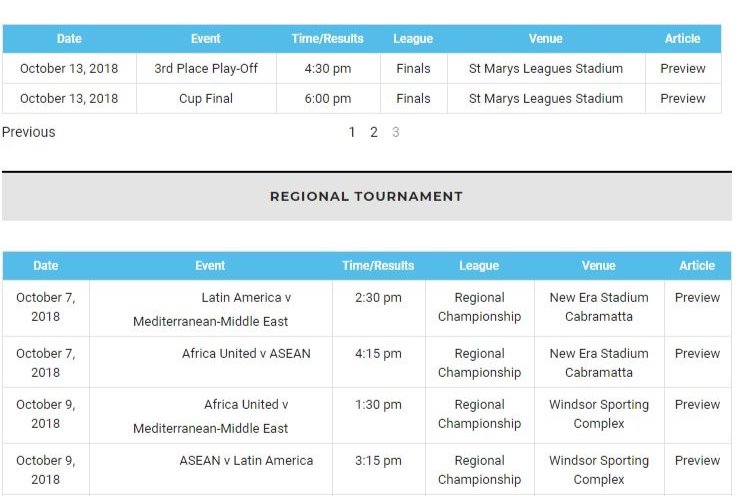Screen dimensions: 745x496
Task: Click the regional table Article column header
Action: pos(697,266)
